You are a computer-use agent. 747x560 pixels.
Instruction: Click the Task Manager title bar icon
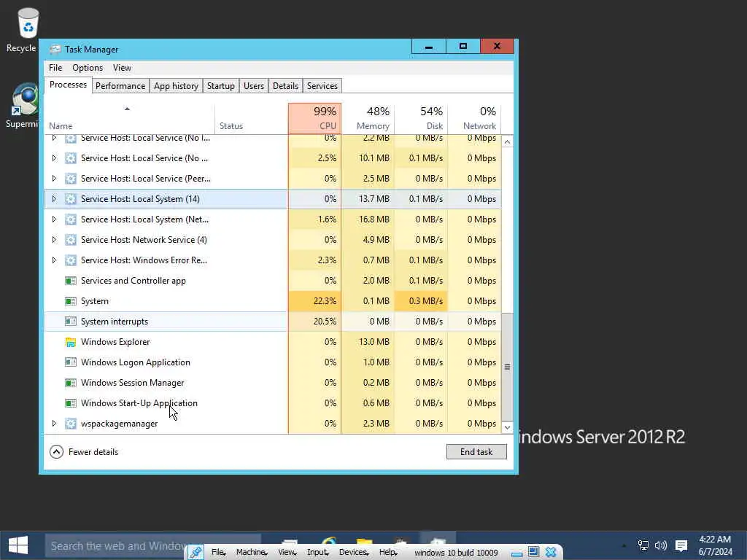55,50
